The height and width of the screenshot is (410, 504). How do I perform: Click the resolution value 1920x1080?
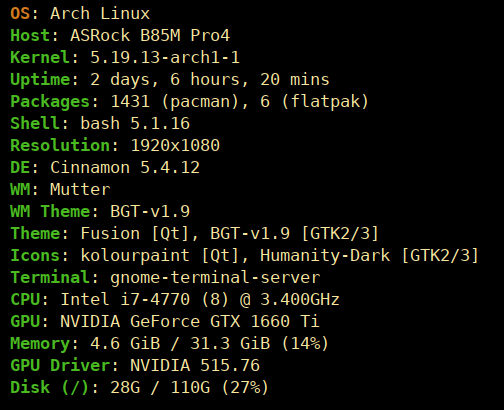tap(175, 145)
